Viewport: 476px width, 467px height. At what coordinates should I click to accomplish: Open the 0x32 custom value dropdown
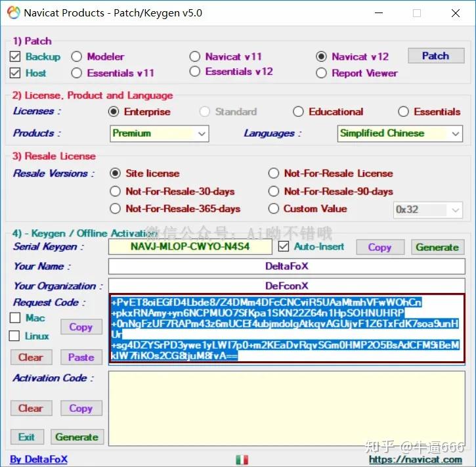(x=428, y=210)
